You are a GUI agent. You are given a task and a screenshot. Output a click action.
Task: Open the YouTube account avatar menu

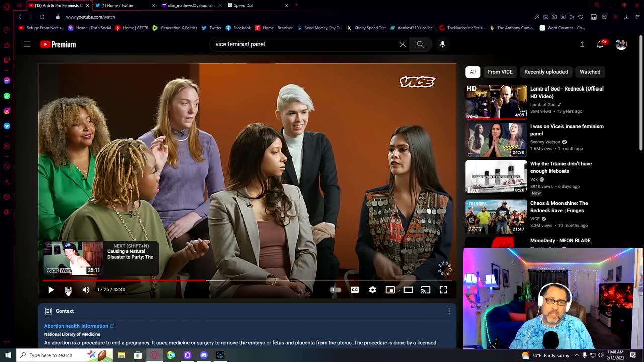pos(621,44)
